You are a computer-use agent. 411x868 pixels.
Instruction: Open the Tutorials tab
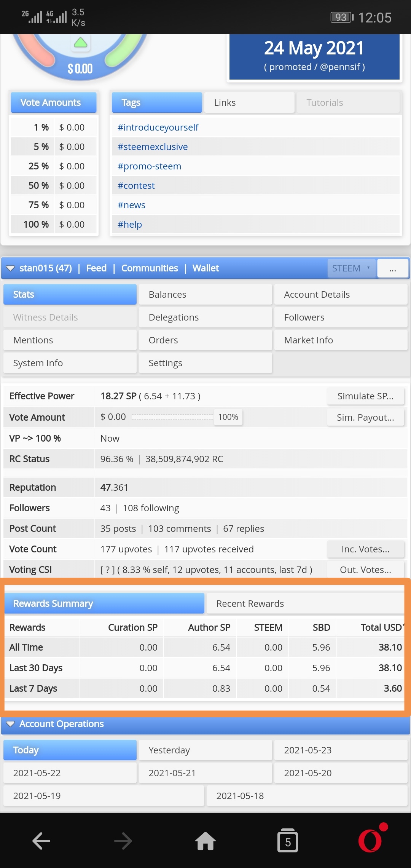coord(348,102)
